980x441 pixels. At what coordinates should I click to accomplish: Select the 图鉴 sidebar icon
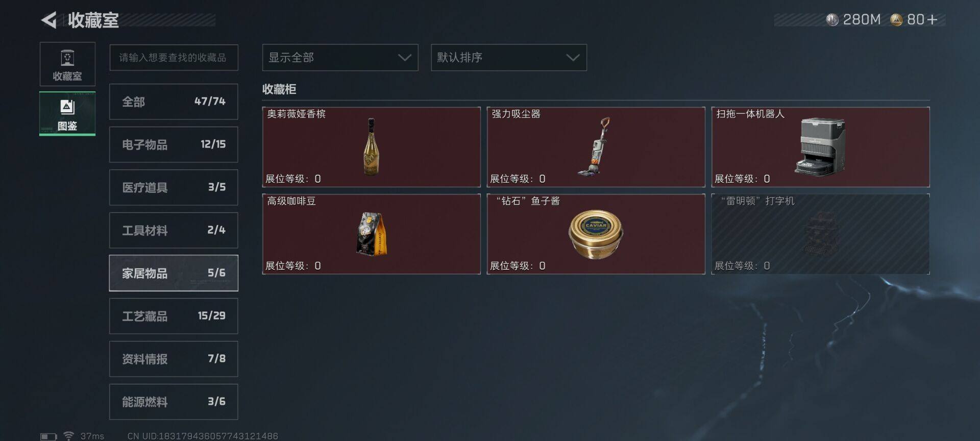(x=67, y=114)
